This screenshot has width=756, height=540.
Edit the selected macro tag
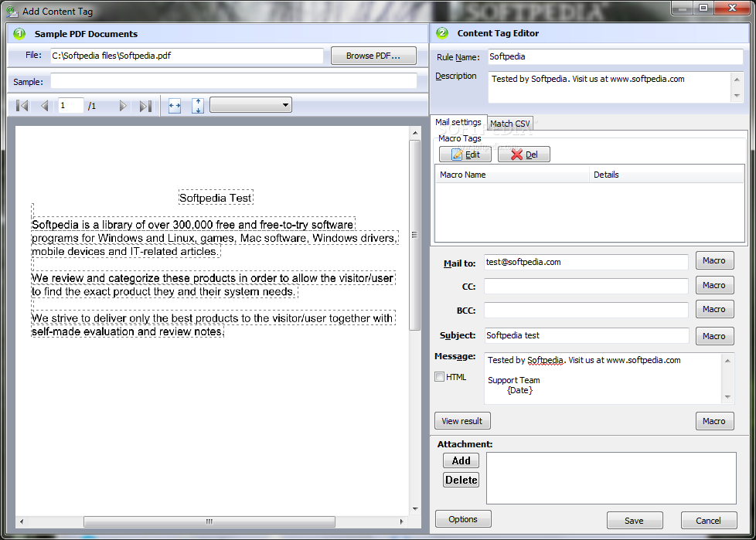pyautogui.click(x=465, y=155)
